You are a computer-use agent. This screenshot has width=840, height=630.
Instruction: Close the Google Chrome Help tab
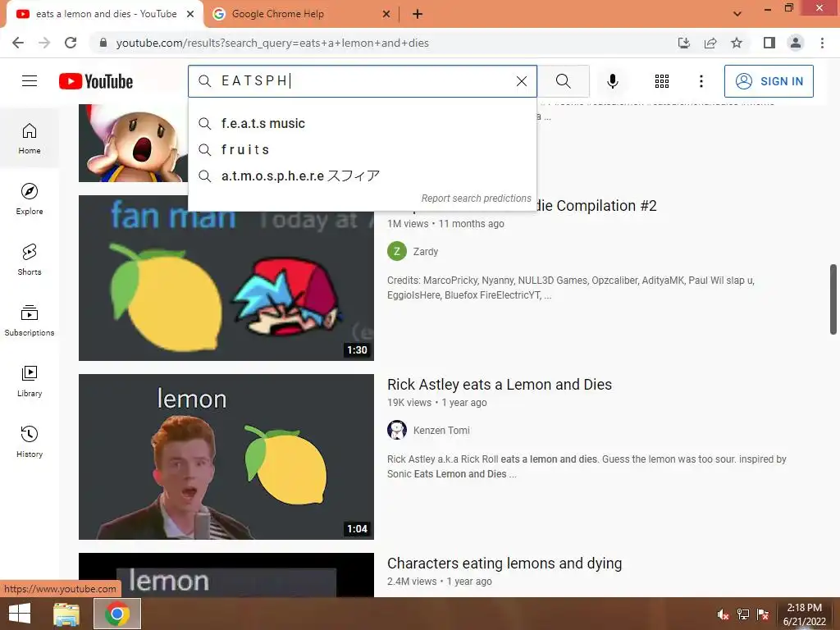click(386, 14)
